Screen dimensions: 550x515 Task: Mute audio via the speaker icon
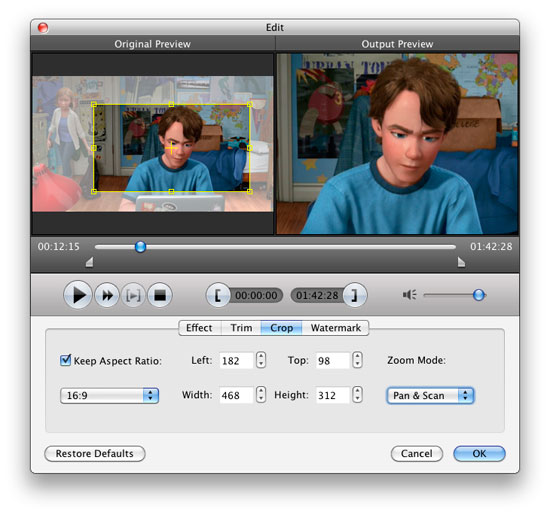(x=409, y=295)
